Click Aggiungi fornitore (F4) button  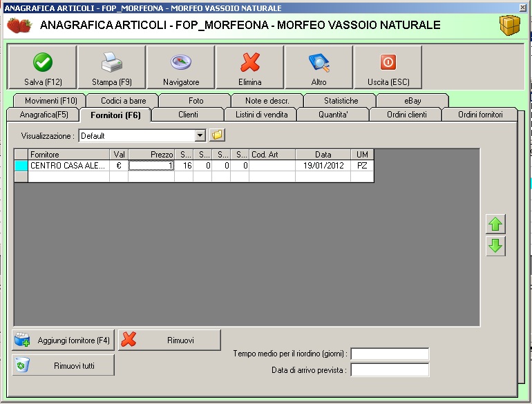[63, 340]
